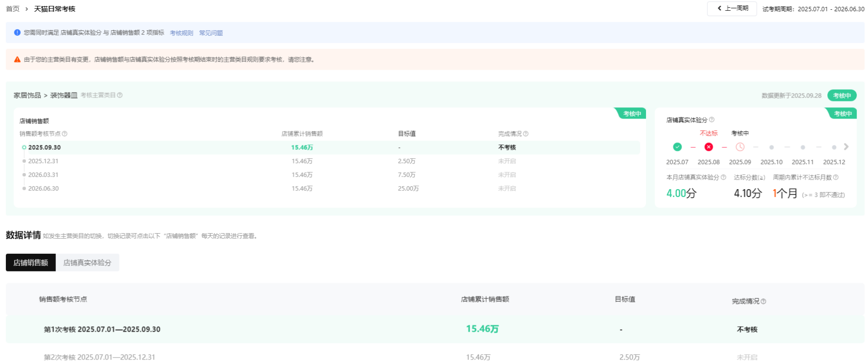This screenshot has height=363, width=868.
Task: Click blue info icon in the notice banner
Action: (17, 32)
